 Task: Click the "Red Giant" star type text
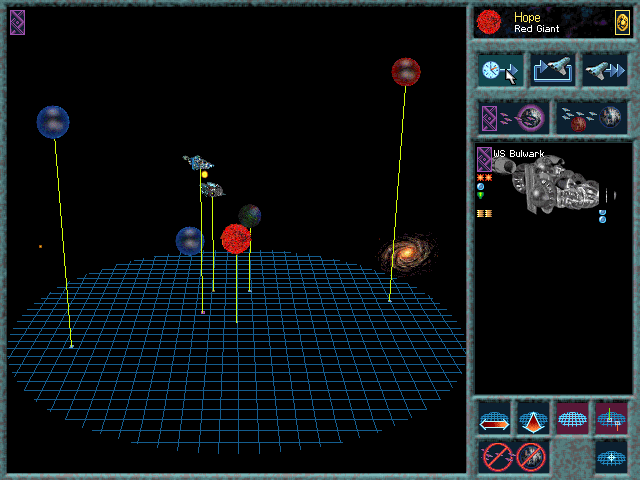(x=536, y=29)
